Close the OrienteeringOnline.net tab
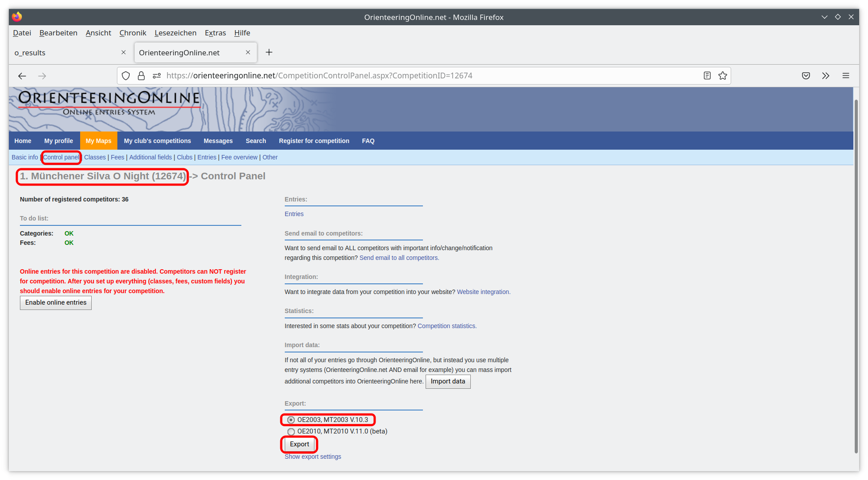 [x=248, y=52]
